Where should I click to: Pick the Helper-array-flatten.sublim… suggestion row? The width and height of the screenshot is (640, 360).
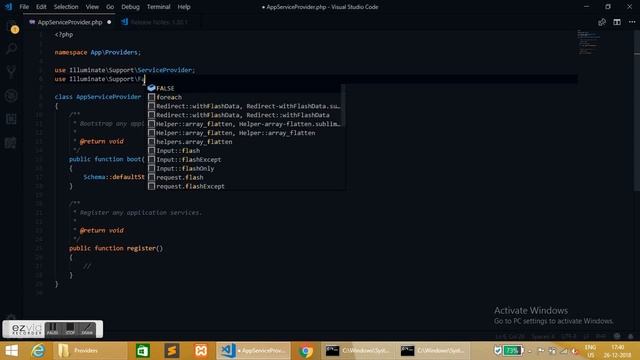tap(245, 124)
